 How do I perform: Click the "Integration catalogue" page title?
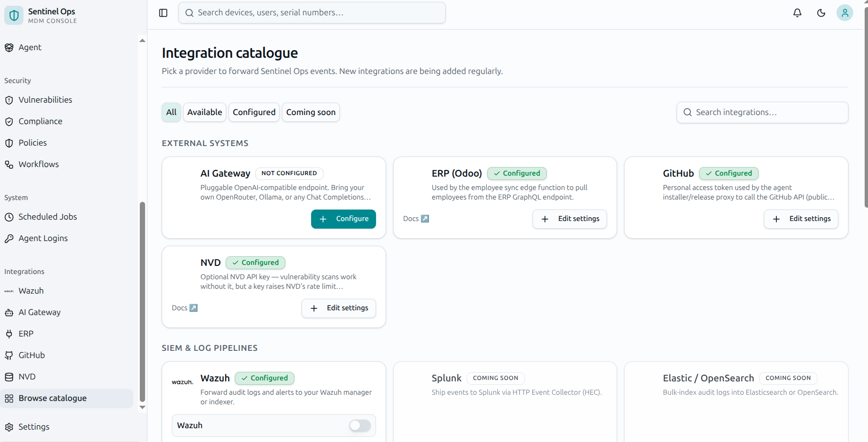click(230, 53)
